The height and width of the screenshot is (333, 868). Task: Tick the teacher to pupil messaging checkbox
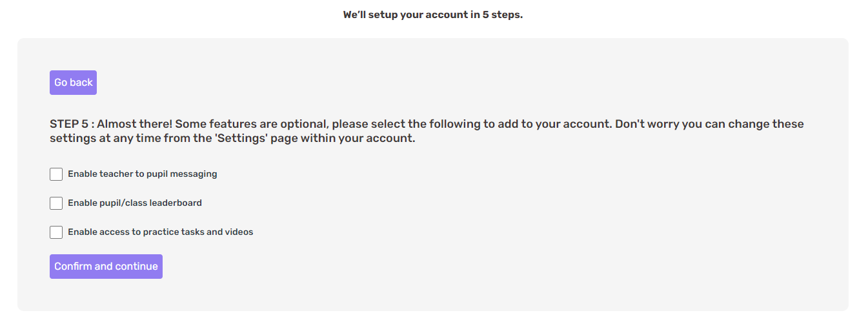click(x=56, y=174)
